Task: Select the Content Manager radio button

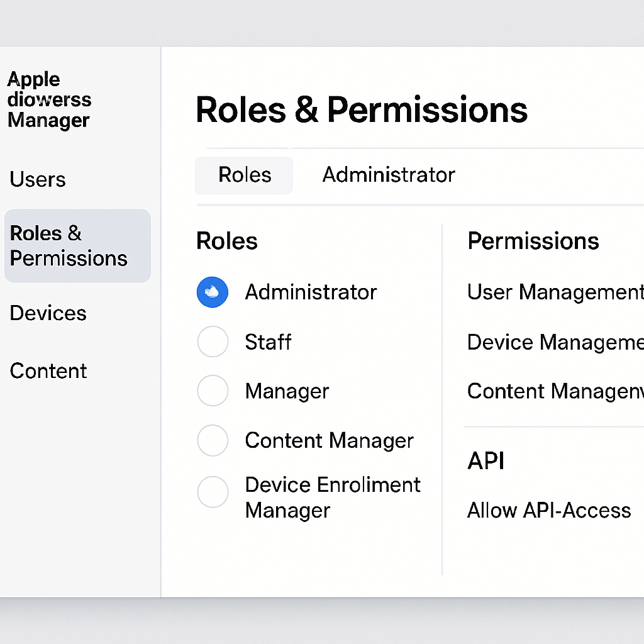Action: coord(213,440)
